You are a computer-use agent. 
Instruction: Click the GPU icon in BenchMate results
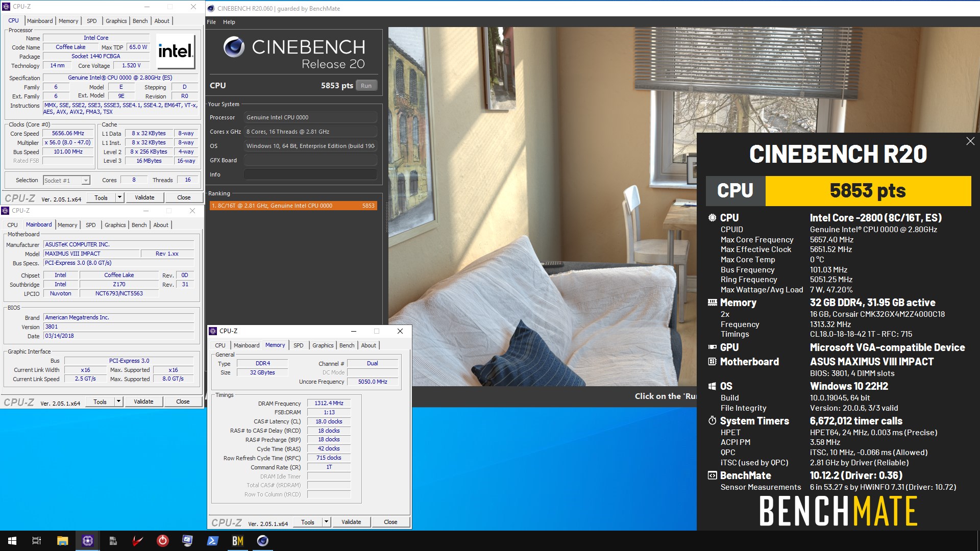[x=712, y=347]
